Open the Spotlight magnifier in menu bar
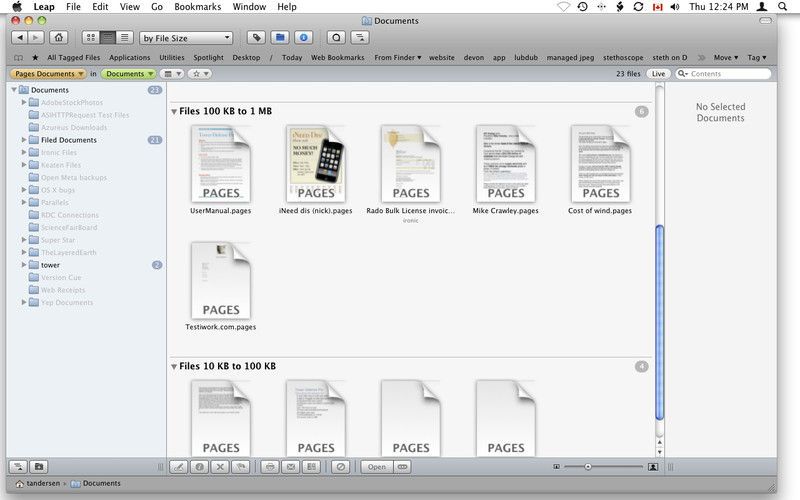The width and height of the screenshot is (800, 500). (x=782, y=7)
